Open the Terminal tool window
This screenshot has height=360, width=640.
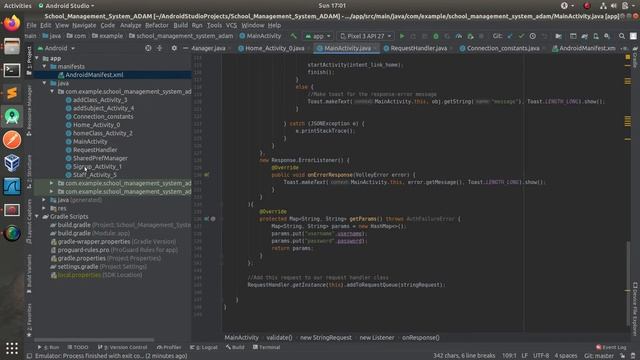(266, 347)
